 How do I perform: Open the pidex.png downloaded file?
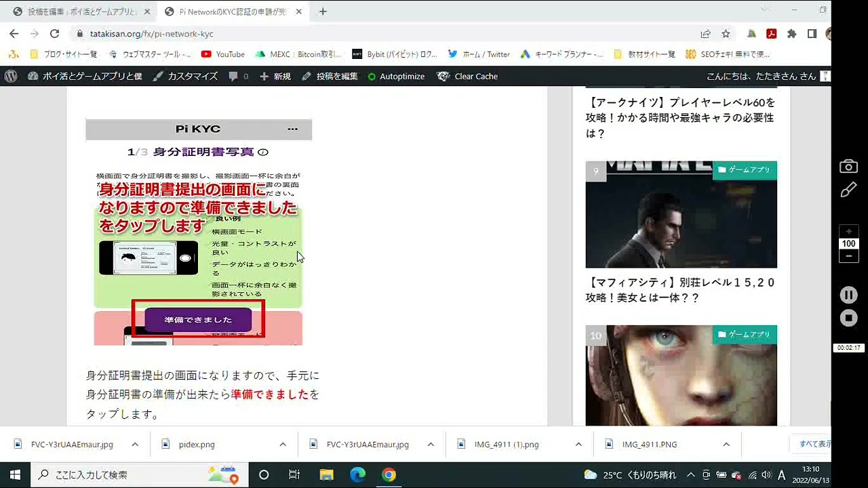[x=197, y=445]
